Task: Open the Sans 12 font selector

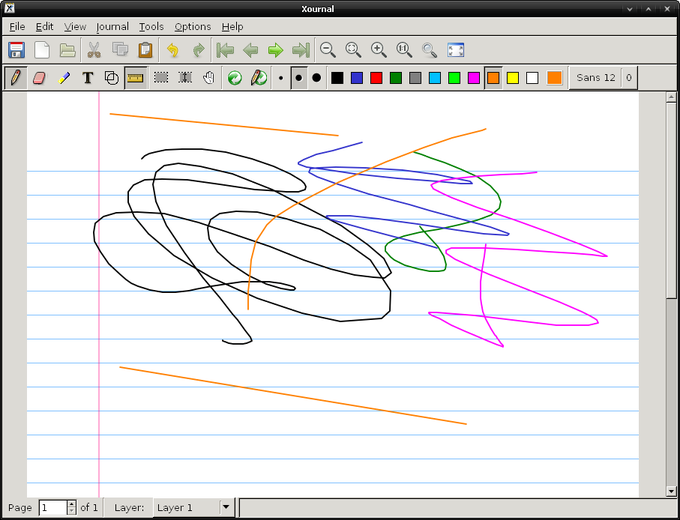Action: [x=596, y=78]
